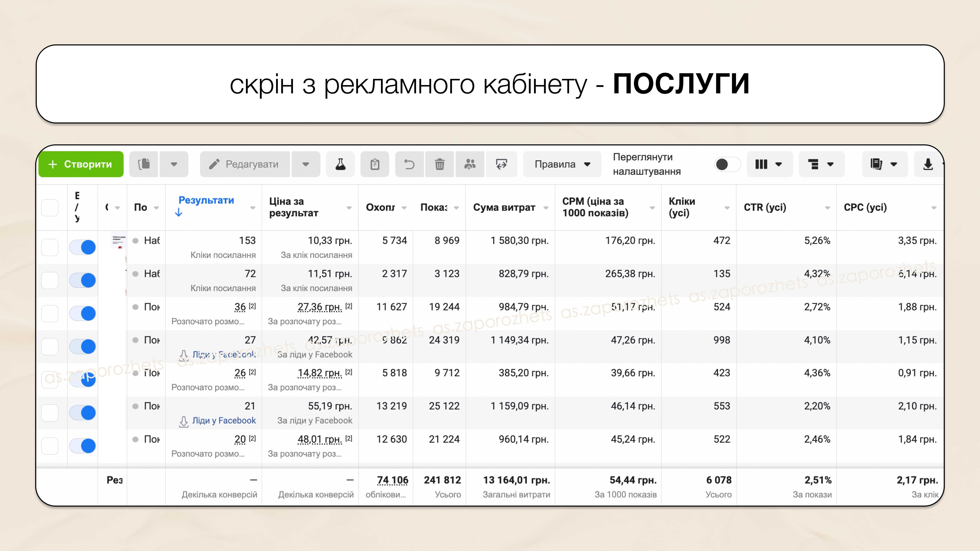Tick the checkbox in the 153 results row
980x551 pixels.
50,248
